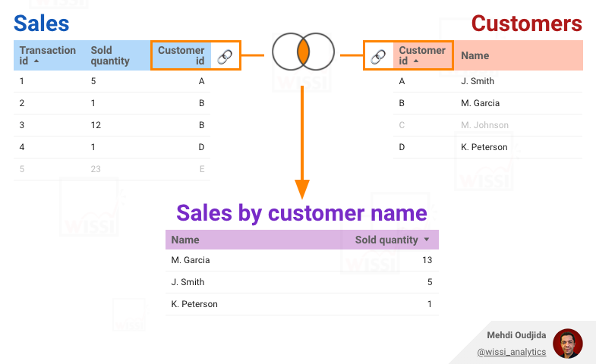The height and width of the screenshot is (364, 596).
Task: Click greyed-out customer id E in Sales
Action: coord(202,169)
